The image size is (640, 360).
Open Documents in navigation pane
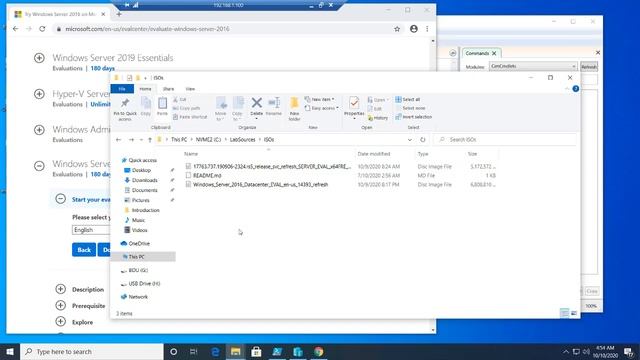coord(144,190)
